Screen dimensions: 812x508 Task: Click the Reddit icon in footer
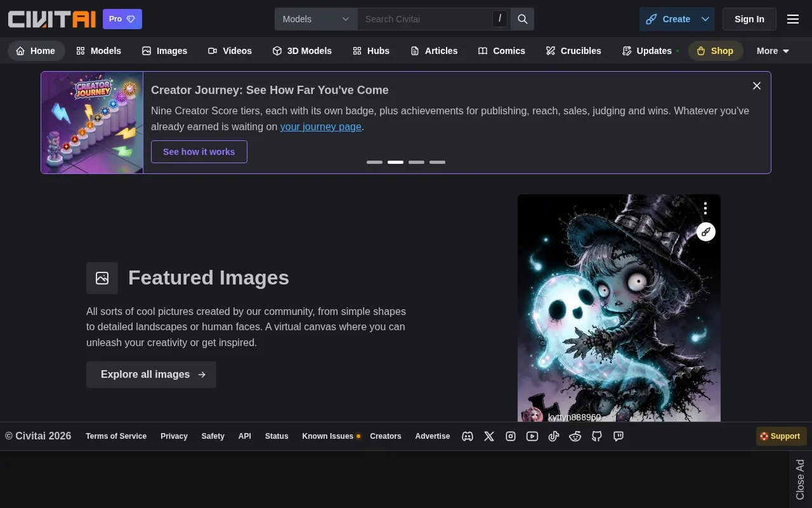point(575,436)
